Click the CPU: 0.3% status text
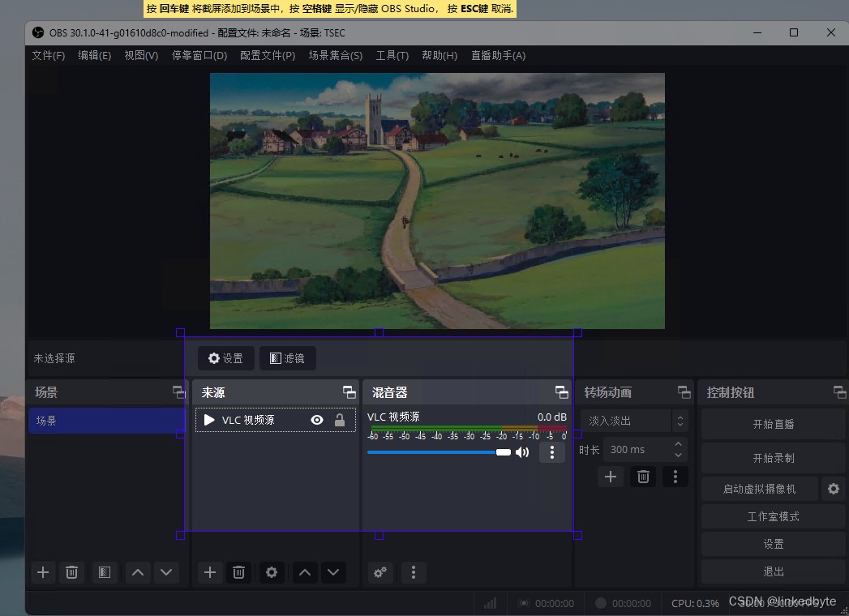Viewport: 849px width, 616px height. click(695, 603)
